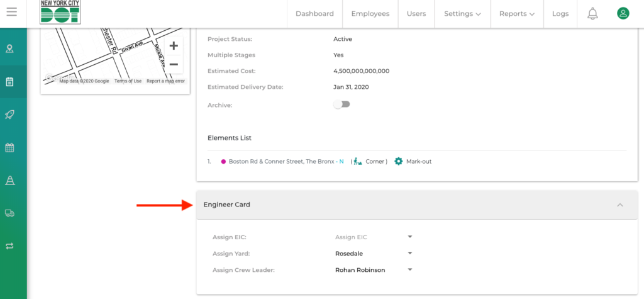The height and width of the screenshot is (299, 644).
Task: Open the rocket sidebar icon
Action: pos(10,115)
